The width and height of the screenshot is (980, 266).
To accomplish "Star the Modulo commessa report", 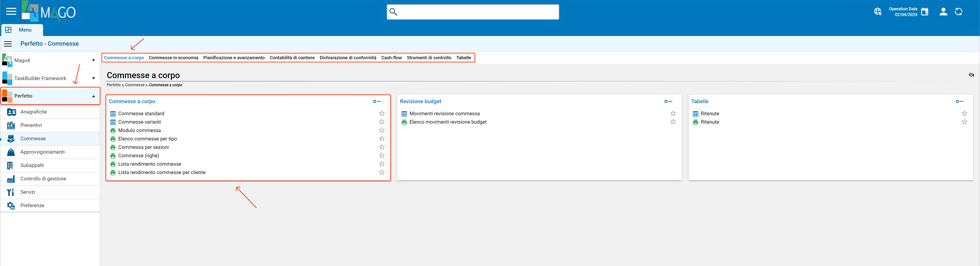I will [382, 130].
